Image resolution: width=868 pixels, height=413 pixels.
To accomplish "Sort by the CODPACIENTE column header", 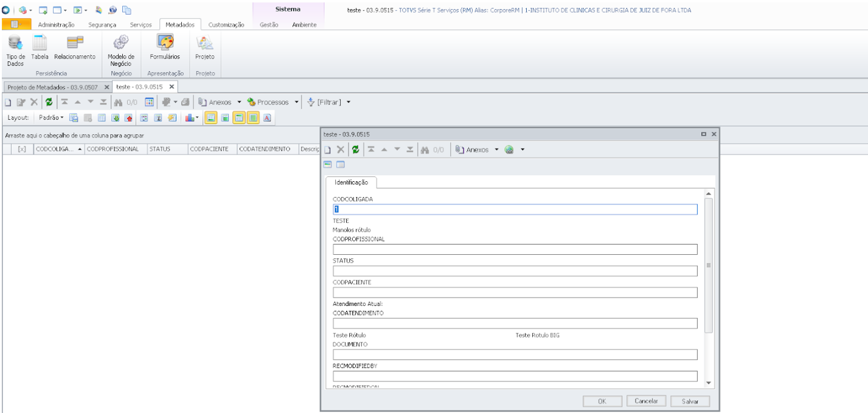I will pyautogui.click(x=212, y=149).
